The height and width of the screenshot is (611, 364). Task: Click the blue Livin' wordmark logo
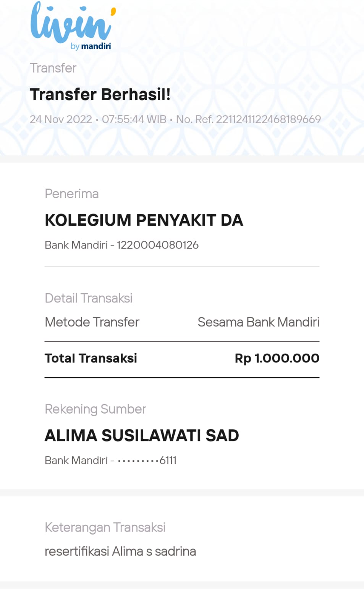coord(71,23)
